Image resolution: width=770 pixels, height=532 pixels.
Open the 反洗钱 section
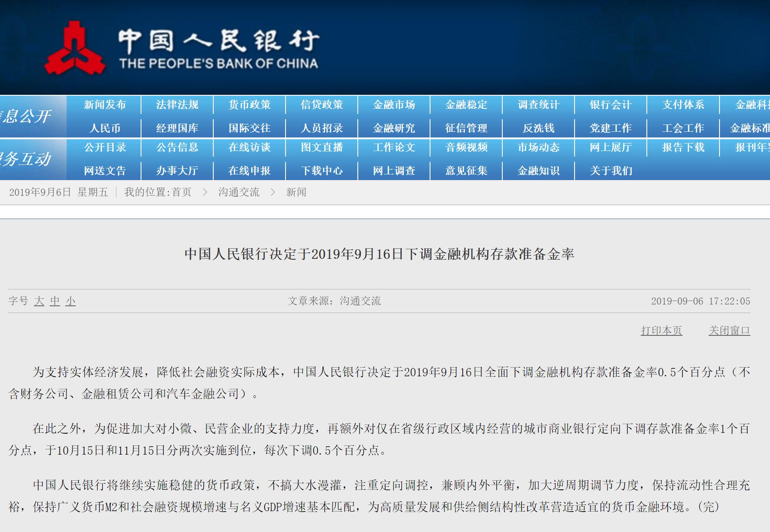539,127
